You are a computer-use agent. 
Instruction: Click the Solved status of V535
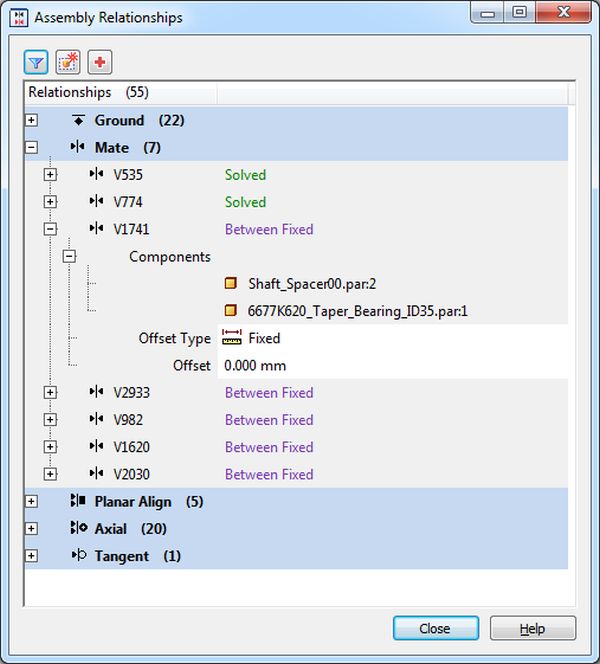pos(246,175)
